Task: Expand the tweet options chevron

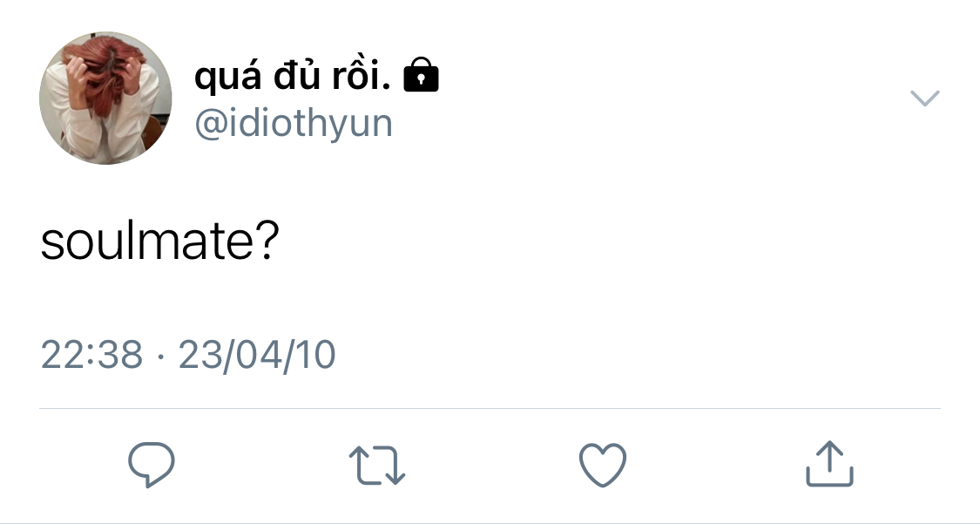Action: (x=924, y=98)
